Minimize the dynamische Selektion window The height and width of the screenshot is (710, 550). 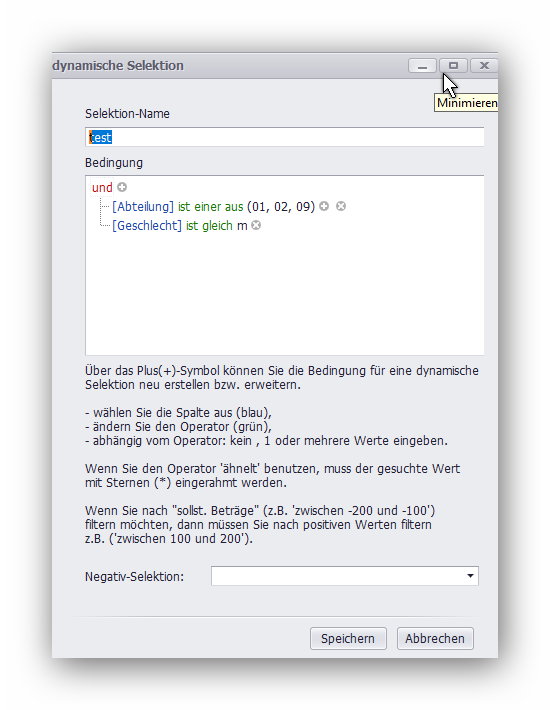pyautogui.click(x=422, y=66)
